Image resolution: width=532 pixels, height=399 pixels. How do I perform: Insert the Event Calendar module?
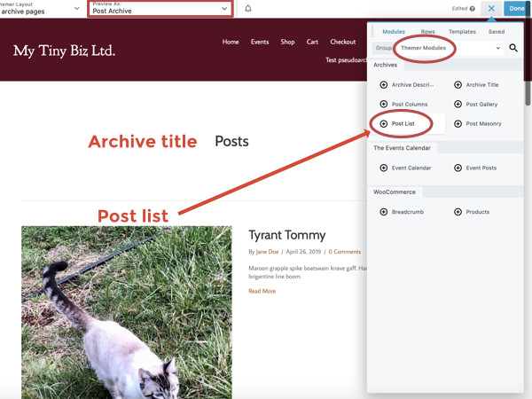(x=405, y=168)
